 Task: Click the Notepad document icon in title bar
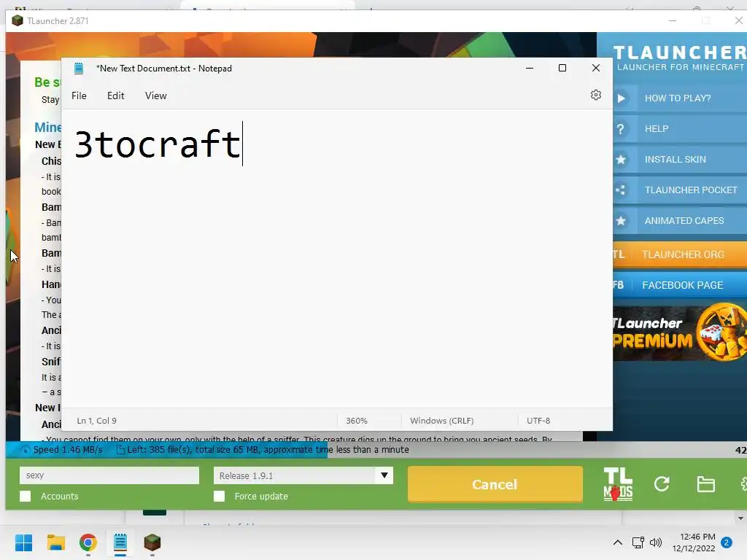point(79,69)
